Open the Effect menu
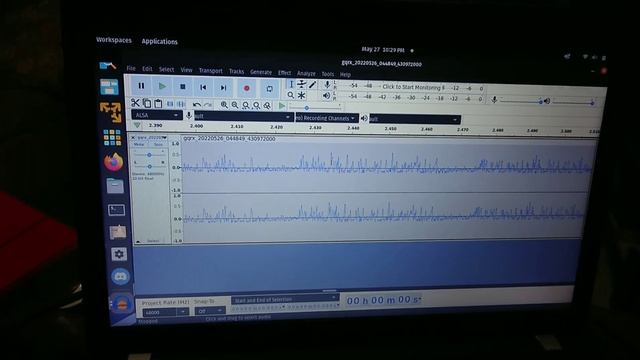 (284, 73)
